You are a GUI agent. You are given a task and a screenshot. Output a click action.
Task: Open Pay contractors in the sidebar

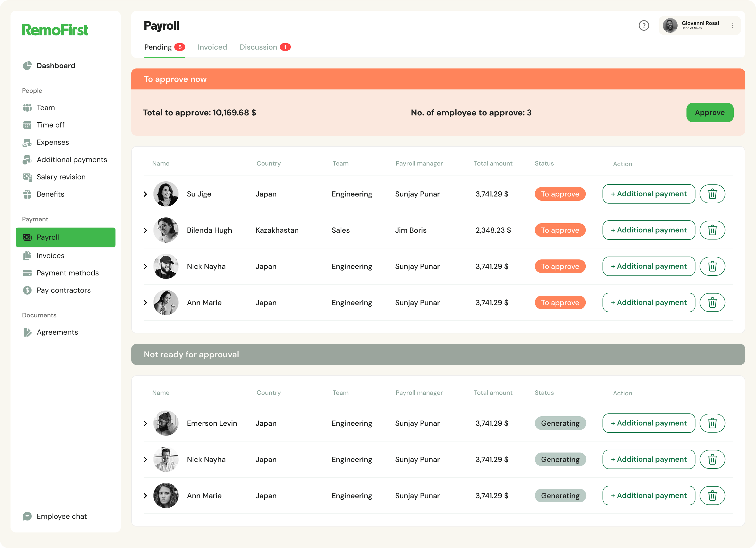click(x=63, y=290)
